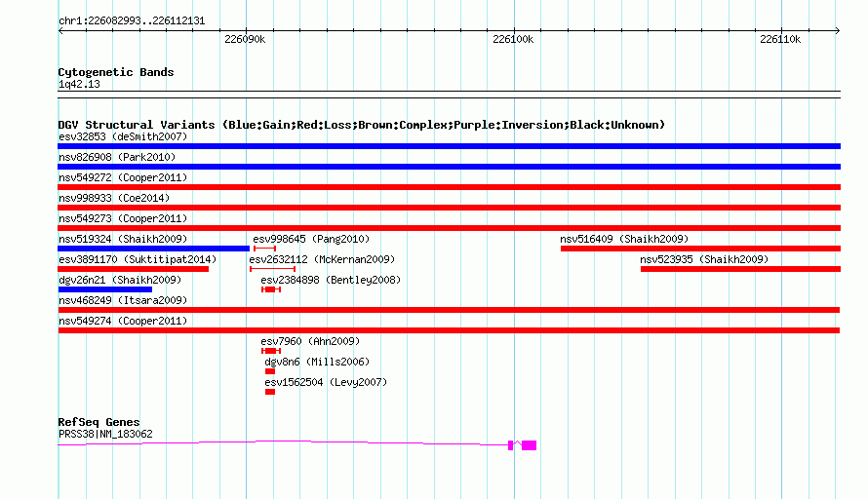Click the esv998645 (Pang2010) label

(311, 239)
